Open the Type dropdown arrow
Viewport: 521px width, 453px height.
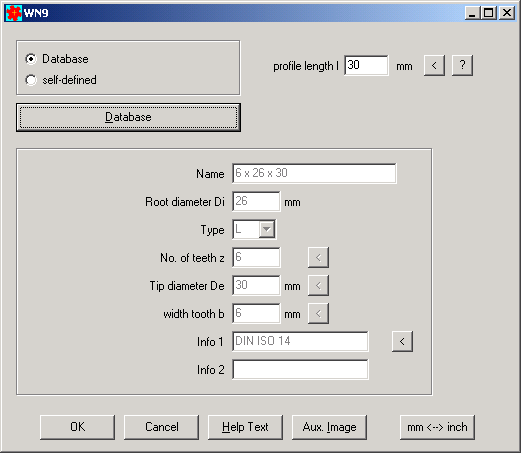pos(267,229)
